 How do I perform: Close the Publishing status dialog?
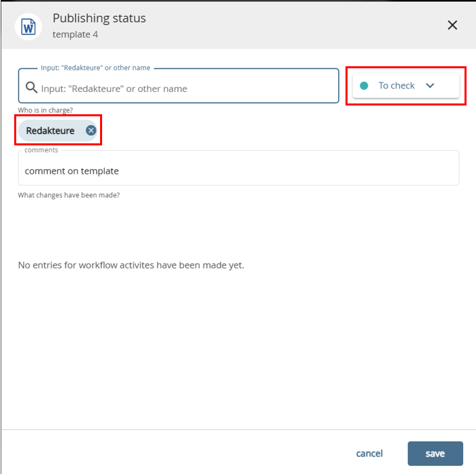coord(452,25)
